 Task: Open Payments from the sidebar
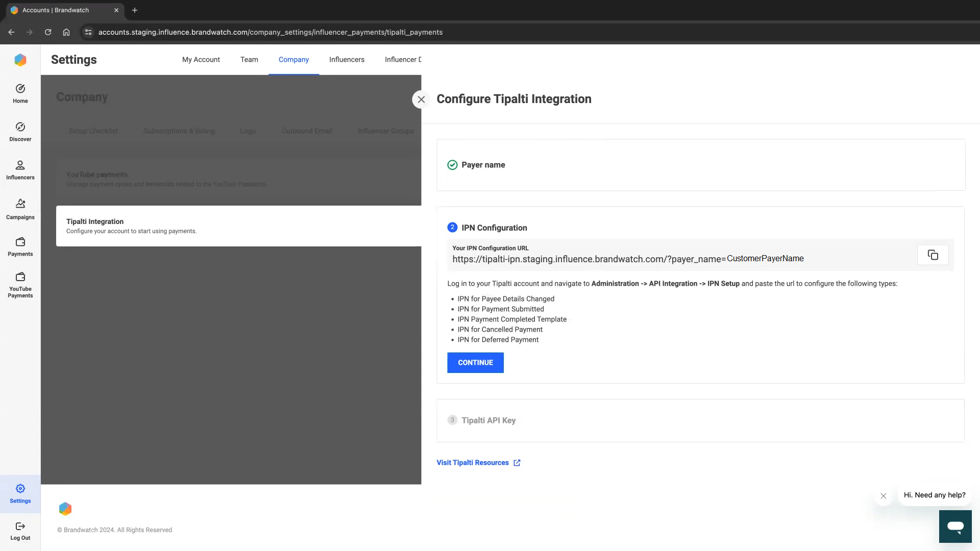tap(20, 246)
